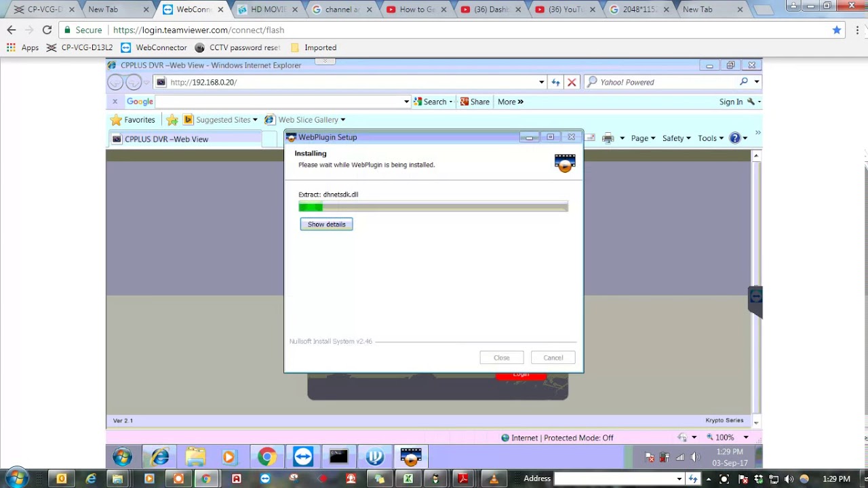
Task: Open the Suggested Sites dropdown
Action: tap(220, 120)
